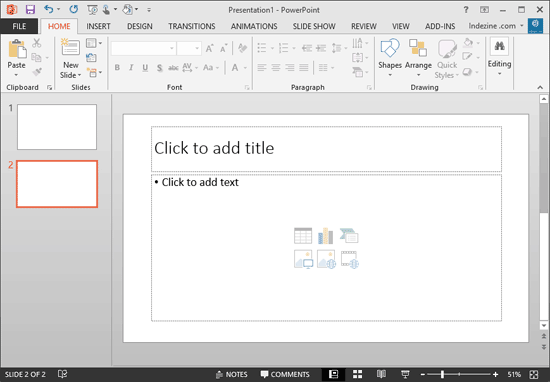
Task: Show NOTES pane from status bar
Action: pos(232,374)
